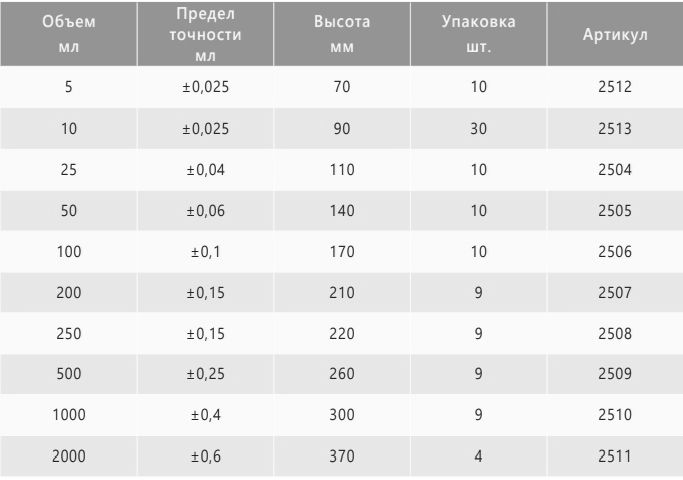Select article number 2510
This screenshot has width=683, height=480.
point(615,415)
